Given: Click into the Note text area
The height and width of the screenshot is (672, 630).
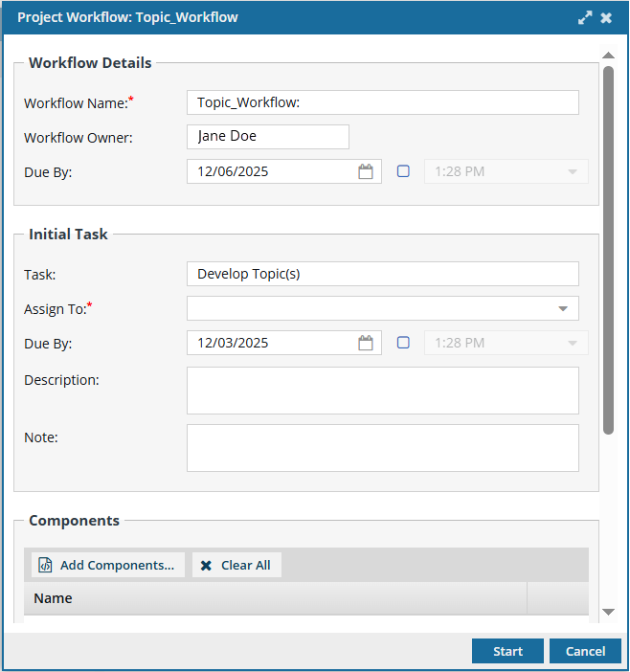Looking at the screenshot, I should pos(382,448).
